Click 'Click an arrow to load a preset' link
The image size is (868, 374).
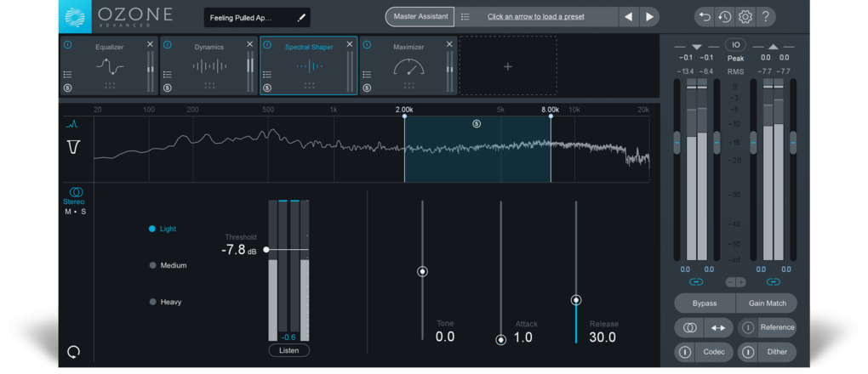535,17
